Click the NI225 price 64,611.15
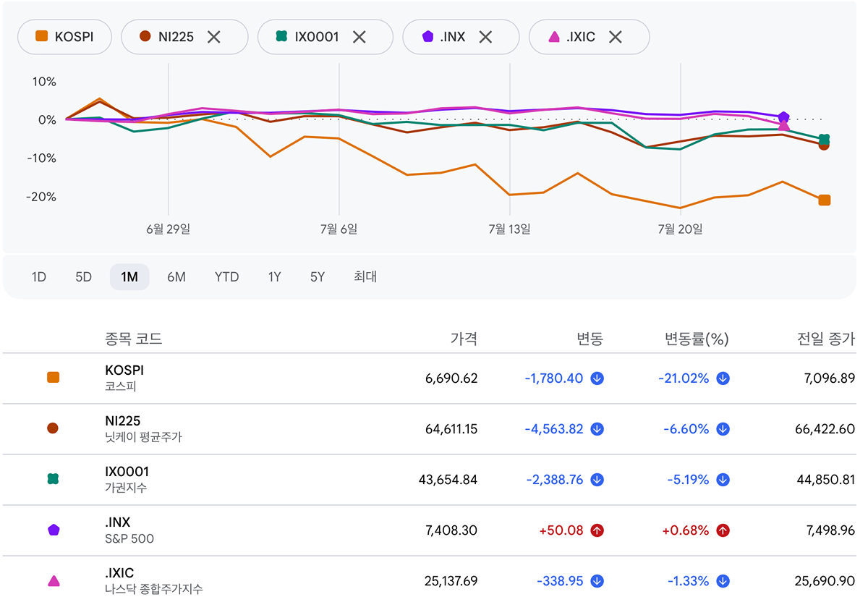Screen dimensions: 868x610 (x=451, y=429)
